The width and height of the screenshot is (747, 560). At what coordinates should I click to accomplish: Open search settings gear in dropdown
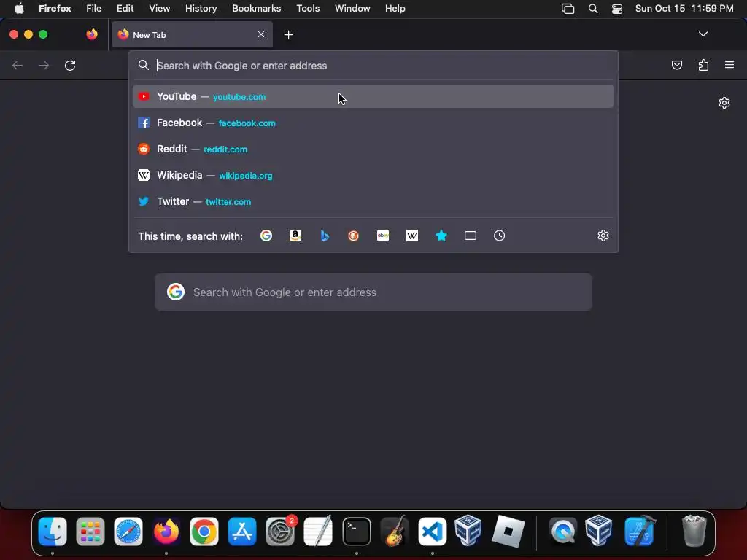(x=603, y=236)
